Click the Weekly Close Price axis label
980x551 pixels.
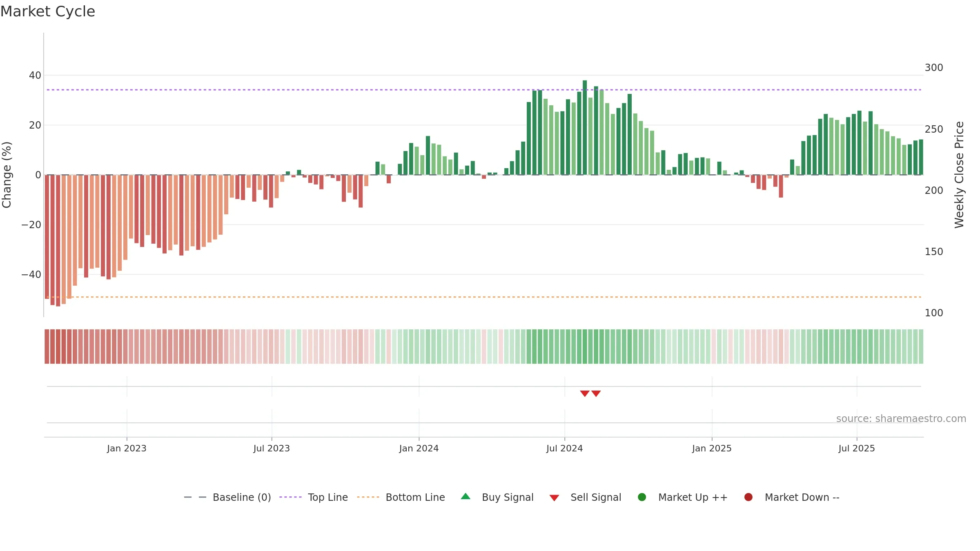coord(959,175)
